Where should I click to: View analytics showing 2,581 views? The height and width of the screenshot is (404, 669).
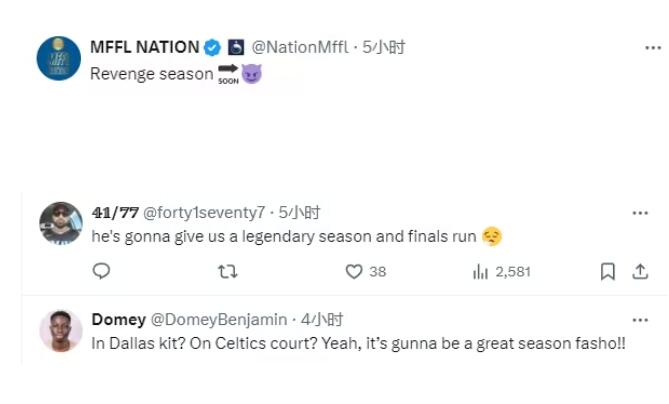point(480,271)
